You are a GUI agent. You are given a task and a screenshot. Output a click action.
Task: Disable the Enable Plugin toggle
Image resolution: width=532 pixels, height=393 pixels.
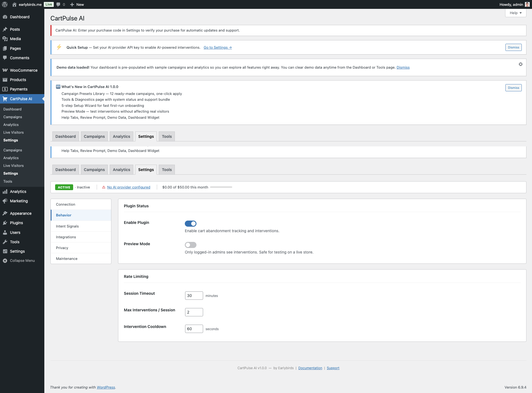point(190,223)
